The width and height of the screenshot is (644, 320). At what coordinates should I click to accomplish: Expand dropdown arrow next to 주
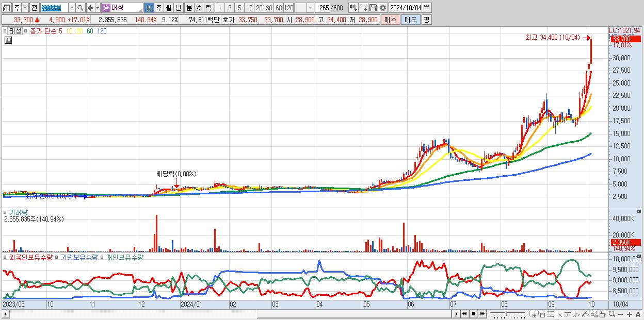pos(25,8)
